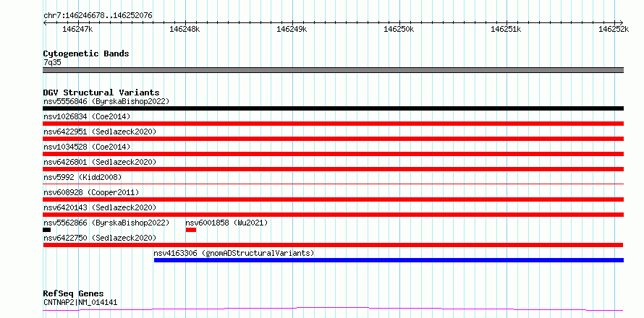Open the nsv6426801 (Sedlazeck2020) label
This screenshot has width=644, height=318.
(x=100, y=162)
